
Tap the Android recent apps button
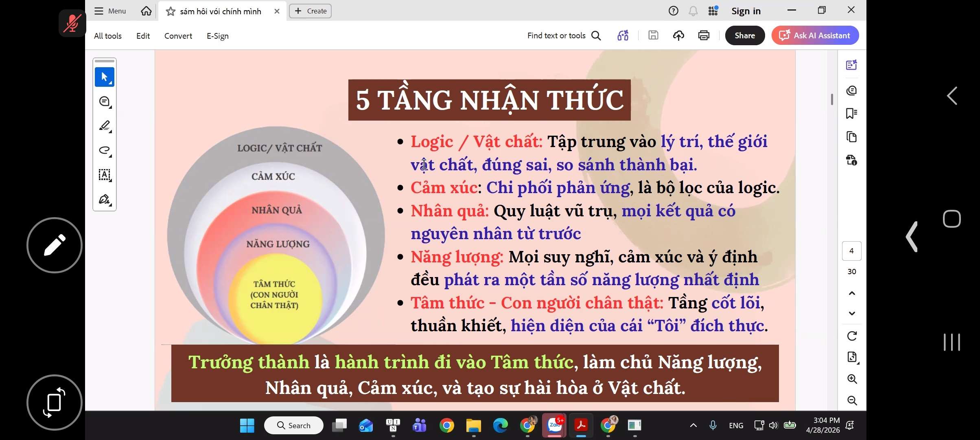click(x=952, y=342)
